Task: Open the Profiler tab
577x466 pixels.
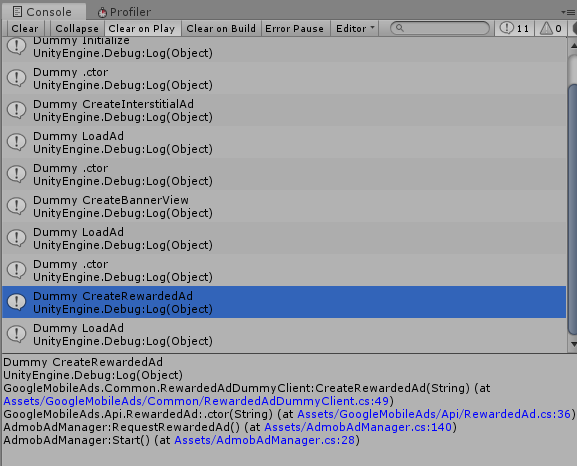Action: pyautogui.click(x=124, y=12)
